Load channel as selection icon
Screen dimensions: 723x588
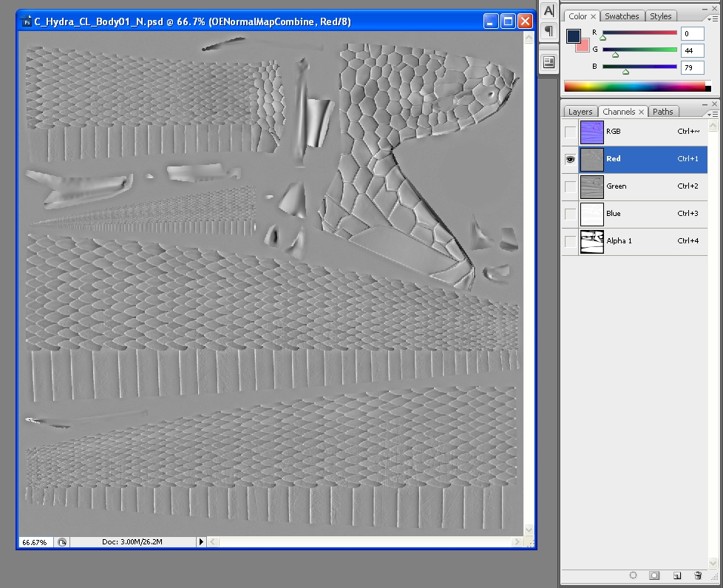pos(632,575)
